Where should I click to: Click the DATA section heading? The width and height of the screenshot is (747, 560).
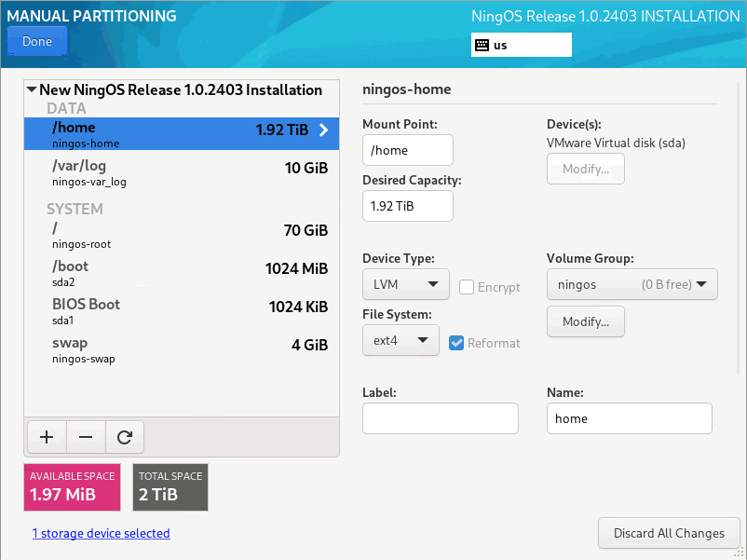[66, 109]
